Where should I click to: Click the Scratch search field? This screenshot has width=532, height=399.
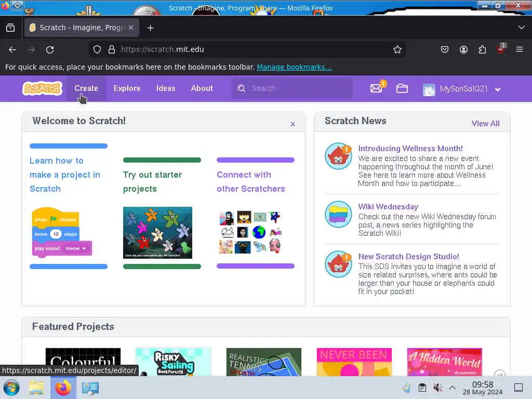pos(292,88)
